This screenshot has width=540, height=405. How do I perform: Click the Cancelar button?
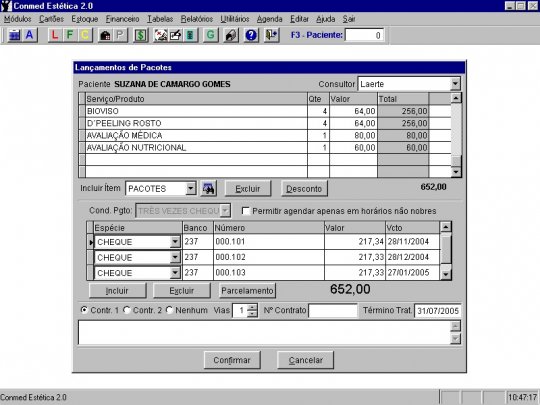pos(305,360)
